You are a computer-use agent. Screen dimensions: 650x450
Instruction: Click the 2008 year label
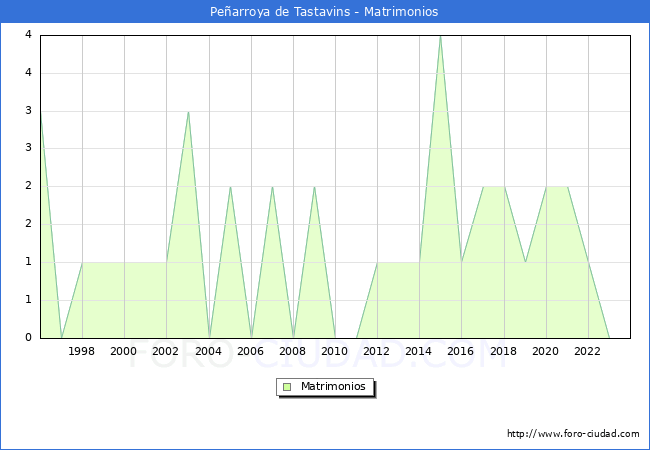pyautogui.click(x=293, y=351)
